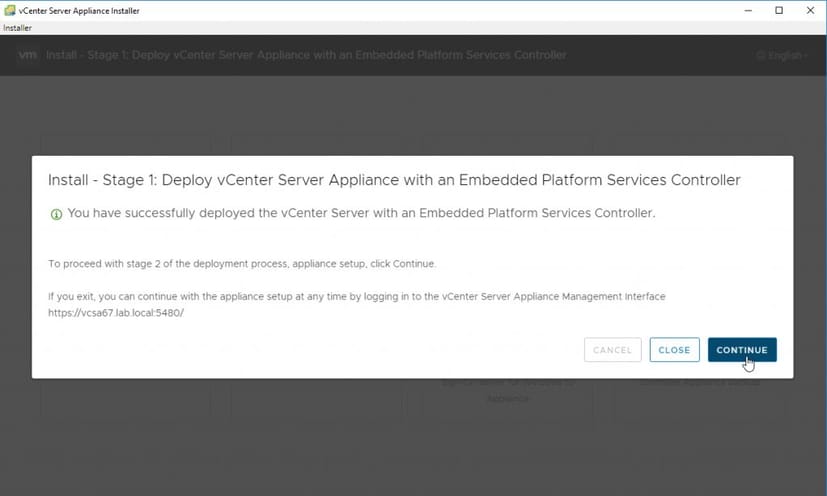Click the dialog title Install - Stage 1
This screenshot has width=827, height=496.
(x=394, y=181)
